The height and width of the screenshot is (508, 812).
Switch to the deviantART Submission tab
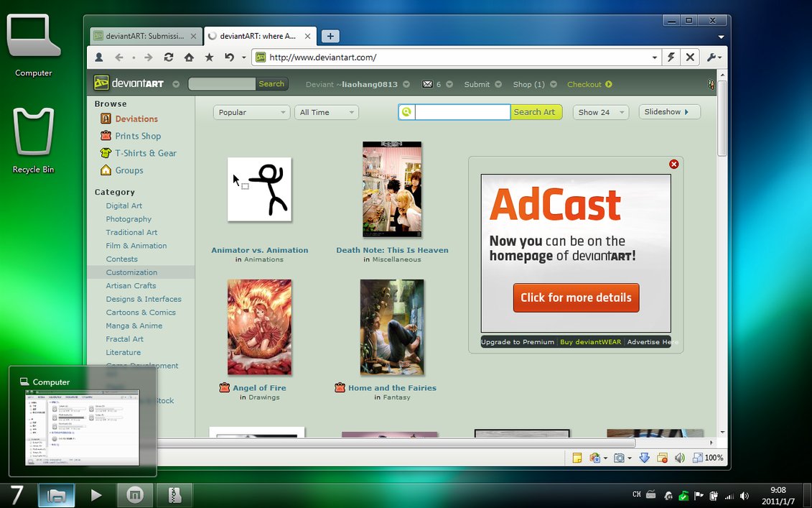point(144,36)
